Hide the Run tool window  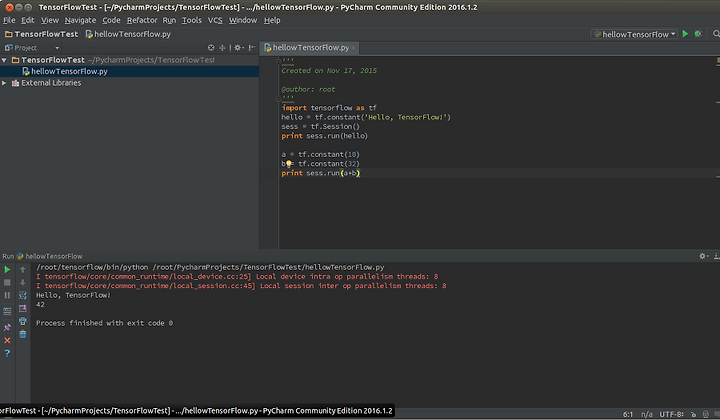tap(717, 256)
